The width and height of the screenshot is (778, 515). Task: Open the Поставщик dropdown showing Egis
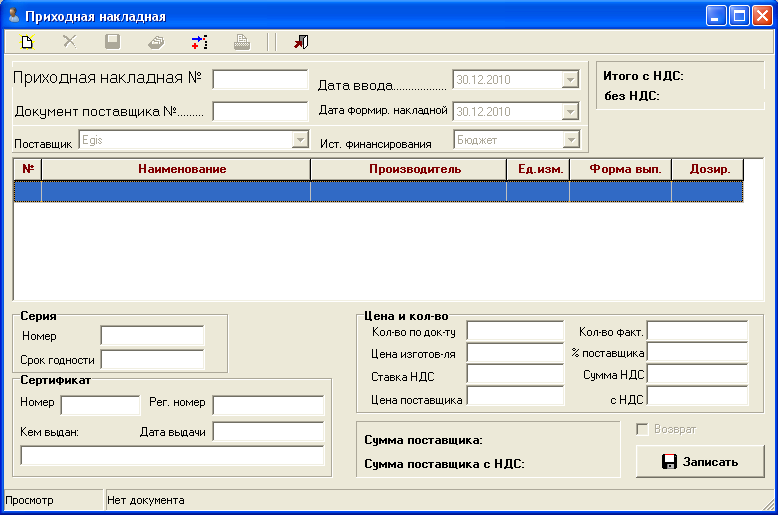pos(299,141)
